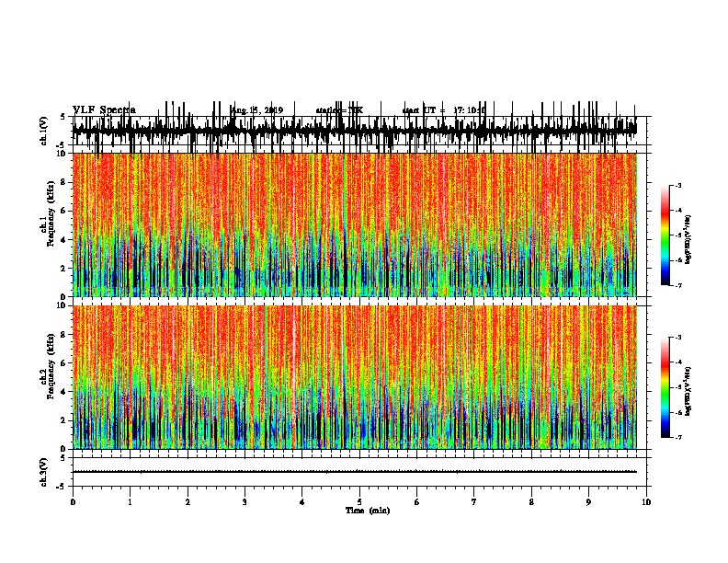Image resolution: width=728 pixels, height=563 pixels.
Task: Click the '0' tick on time axis
Action: [73, 502]
